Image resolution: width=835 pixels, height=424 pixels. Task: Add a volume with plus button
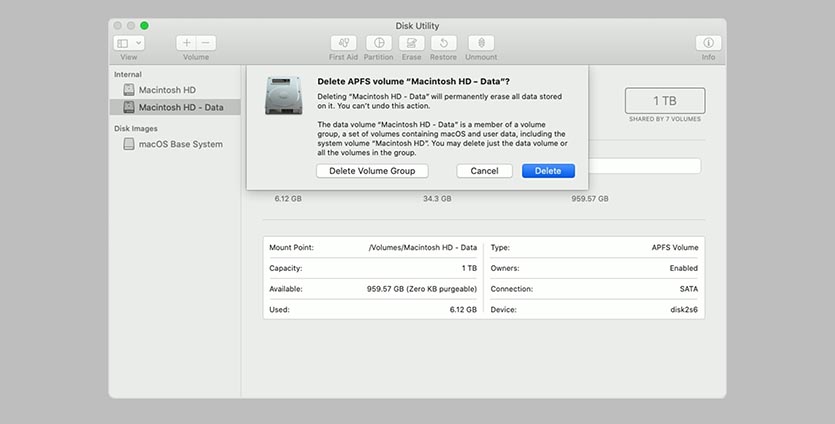186,43
